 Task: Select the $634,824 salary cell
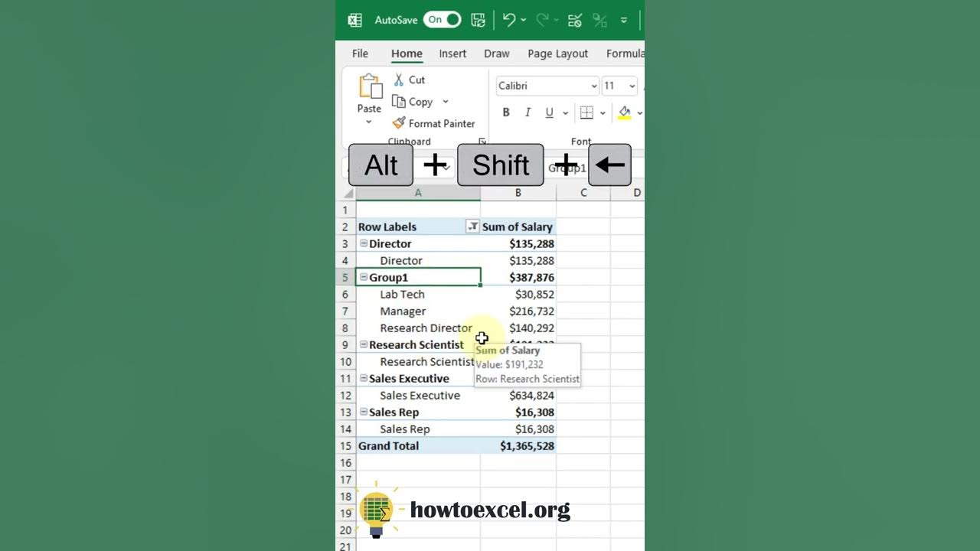[x=518, y=395]
